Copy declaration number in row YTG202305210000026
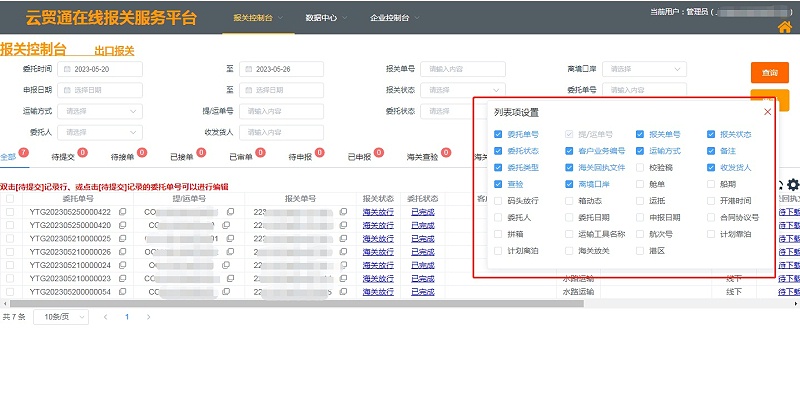Screen dimensions: 800x411 (x=343, y=251)
